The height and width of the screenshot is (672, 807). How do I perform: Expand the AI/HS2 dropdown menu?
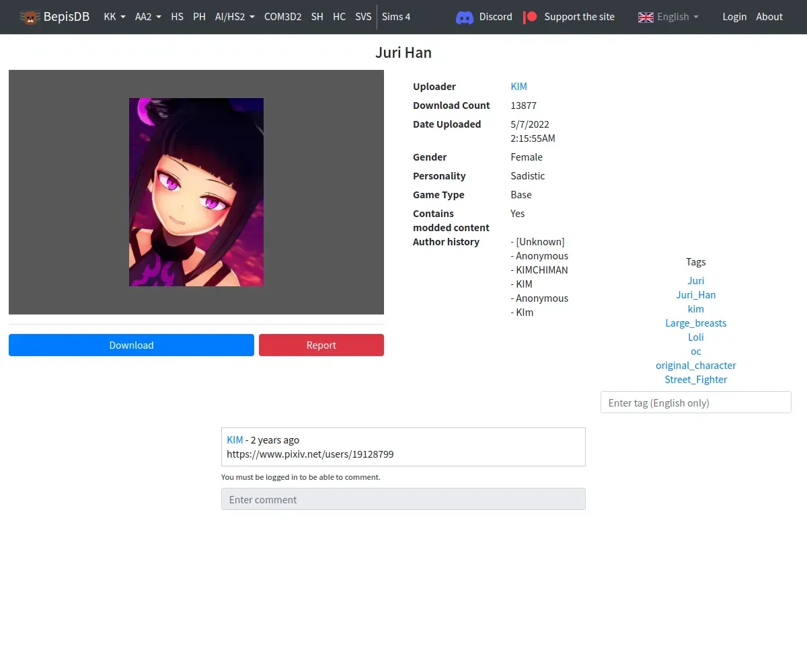(235, 17)
